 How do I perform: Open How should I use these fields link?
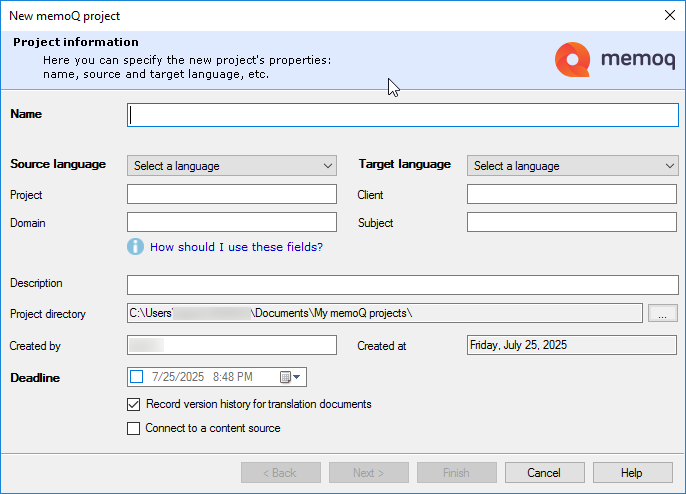click(236, 247)
